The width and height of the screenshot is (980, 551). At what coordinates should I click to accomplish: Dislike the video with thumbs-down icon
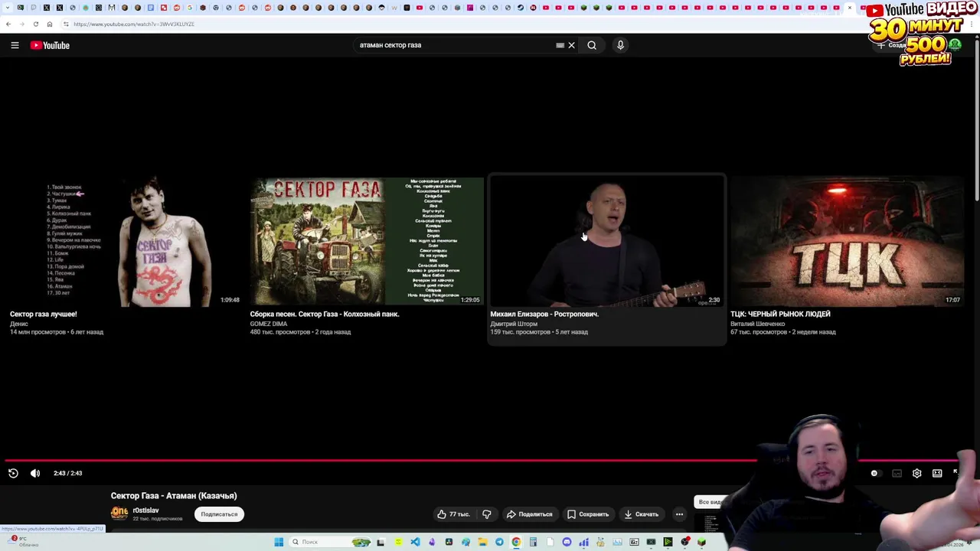pos(487,514)
